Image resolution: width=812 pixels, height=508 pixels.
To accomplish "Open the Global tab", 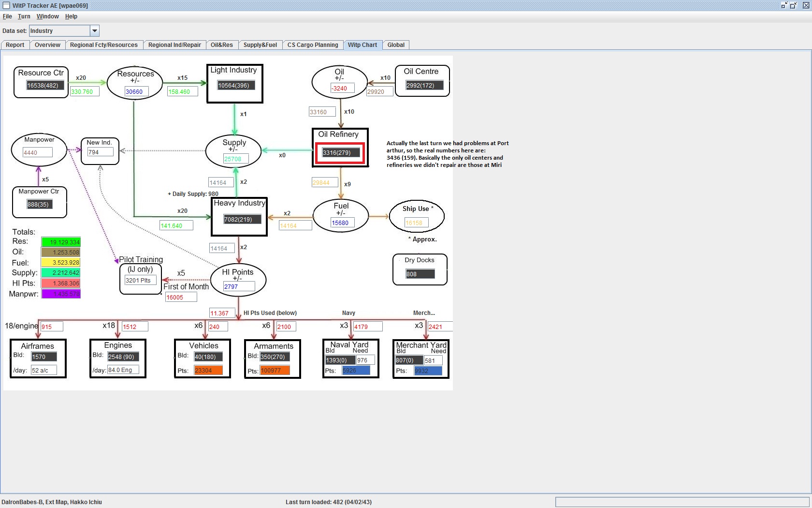I will point(396,45).
